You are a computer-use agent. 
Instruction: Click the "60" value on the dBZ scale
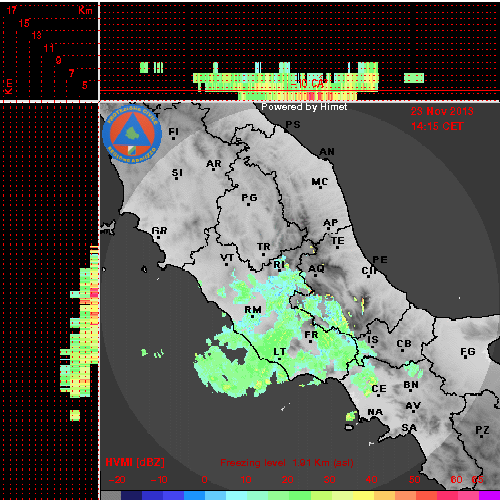tap(456, 480)
